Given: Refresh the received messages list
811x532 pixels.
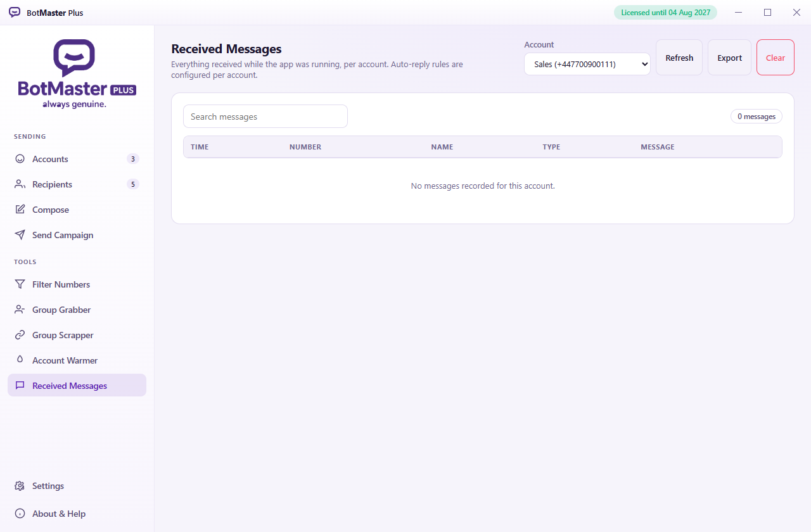Looking at the screenshot, I should (x=679, y=58).
